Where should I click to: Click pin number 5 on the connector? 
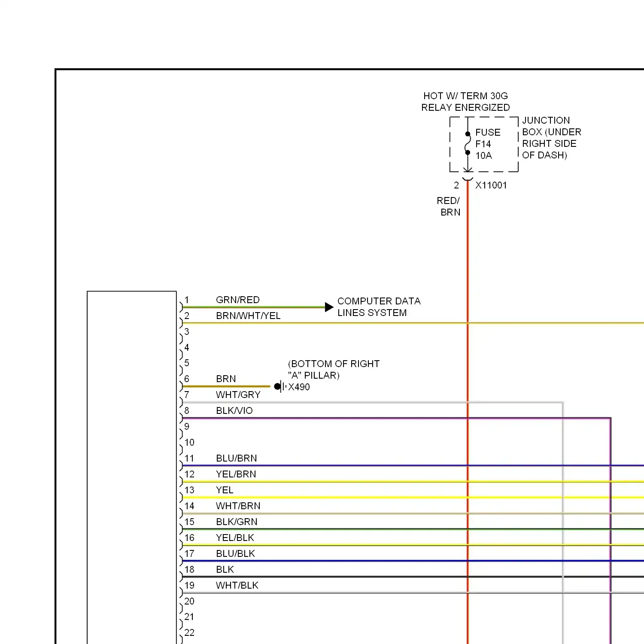(x=187, y=363)
